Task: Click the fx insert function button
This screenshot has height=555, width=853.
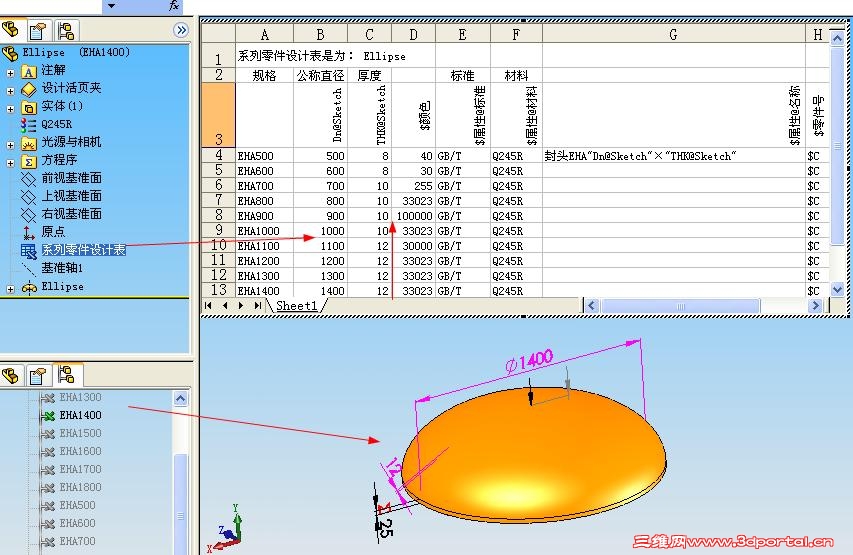Action: [174, 6]
